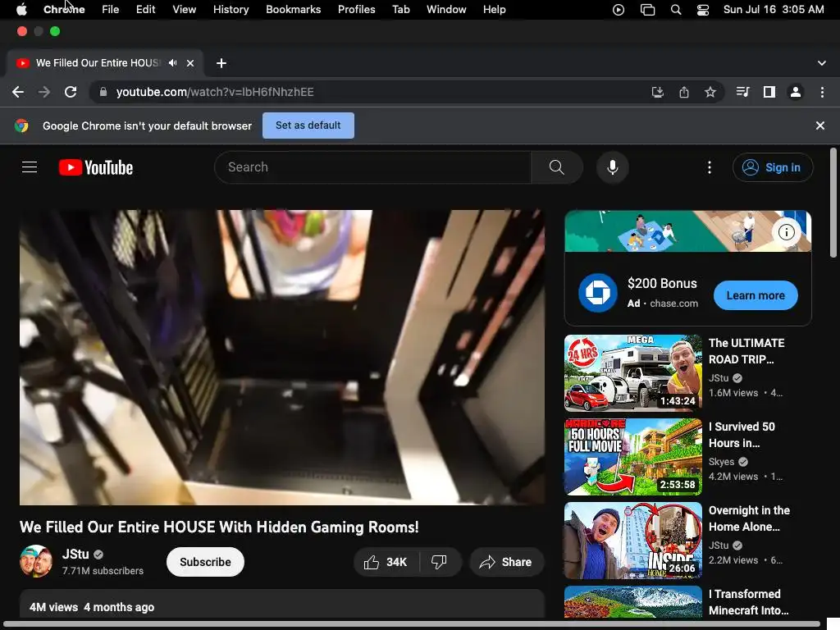Click the page vertical scrollbar

pyautogui.click(x=833, y=203)
